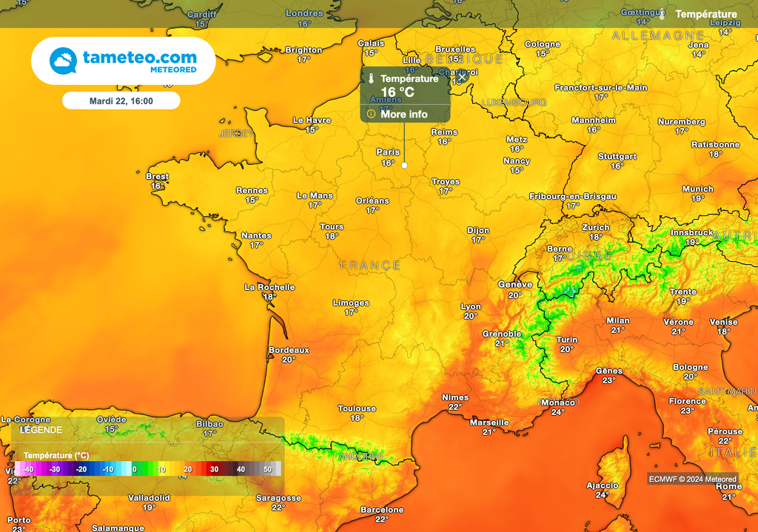Viewport: 758px width, 532px height.
Task: Click the thermometer icon in popup
Action: tap(371, 78)
